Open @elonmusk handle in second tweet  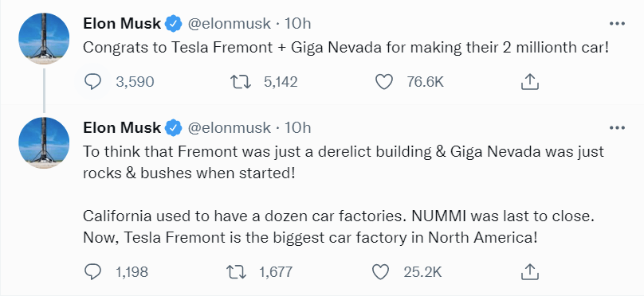point(230,128)
